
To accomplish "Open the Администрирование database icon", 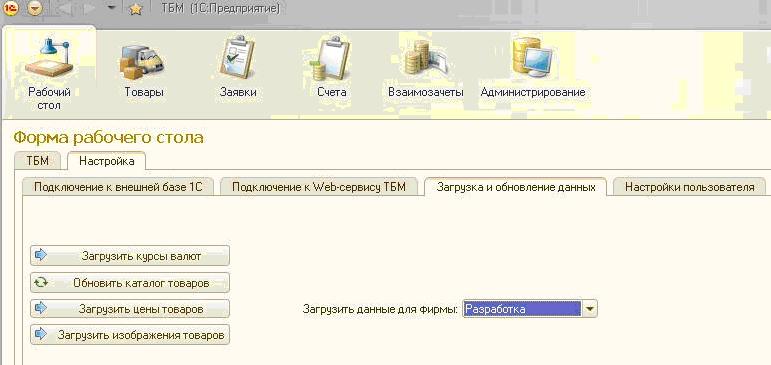I will click(533, 57).
